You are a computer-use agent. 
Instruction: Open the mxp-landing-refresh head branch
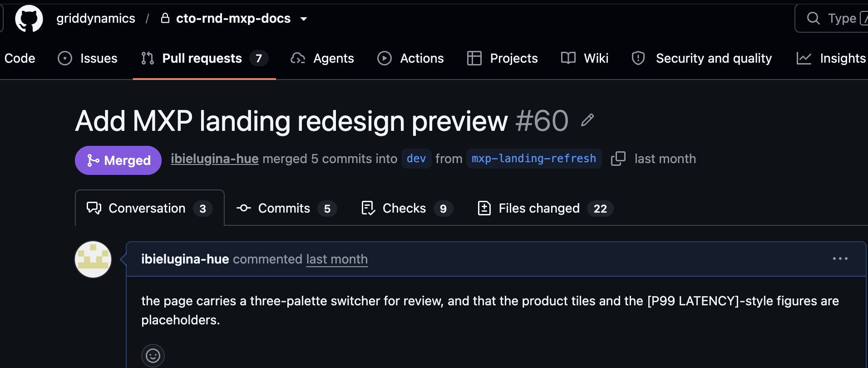pyautogui.click(x=534, y=159)
